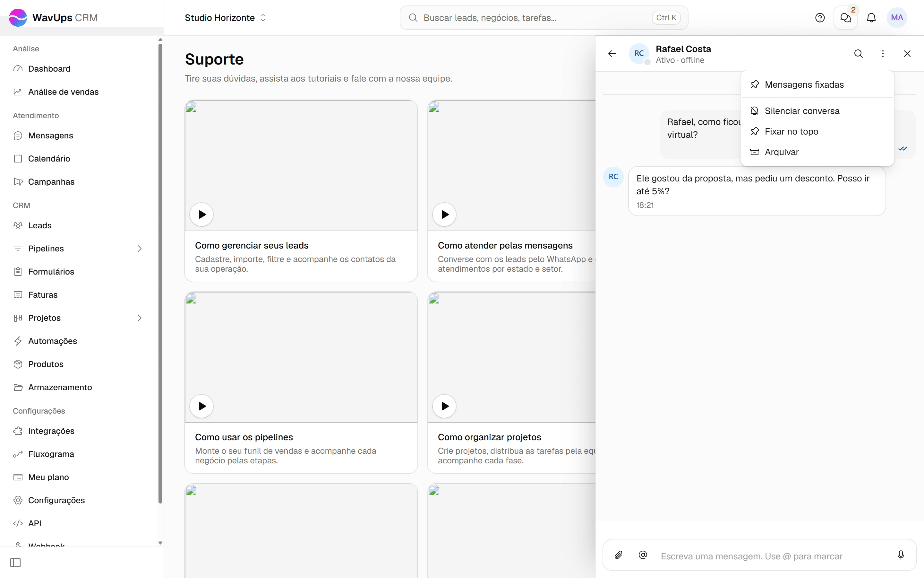The image size is (924, 578).
Task: Focus the 'Buscar leads, negócios, tarefas' search field
Action: click(544, 18)
